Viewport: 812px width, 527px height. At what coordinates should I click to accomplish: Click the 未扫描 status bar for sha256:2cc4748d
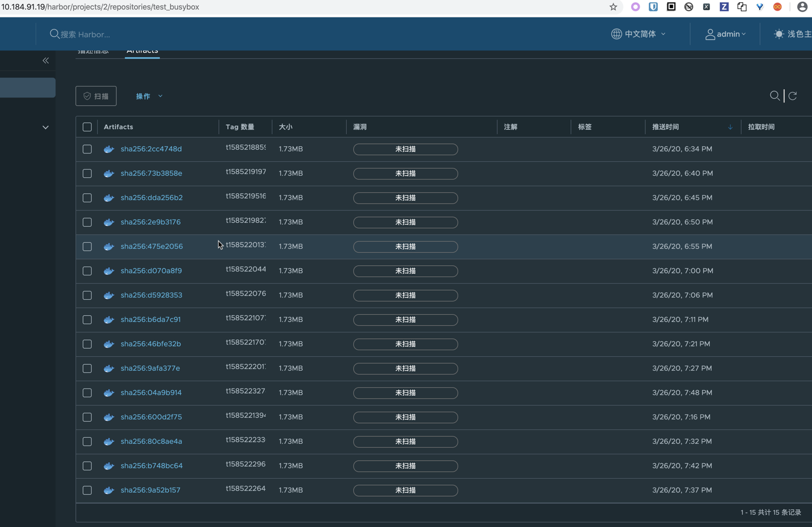[x=405, y=149]
